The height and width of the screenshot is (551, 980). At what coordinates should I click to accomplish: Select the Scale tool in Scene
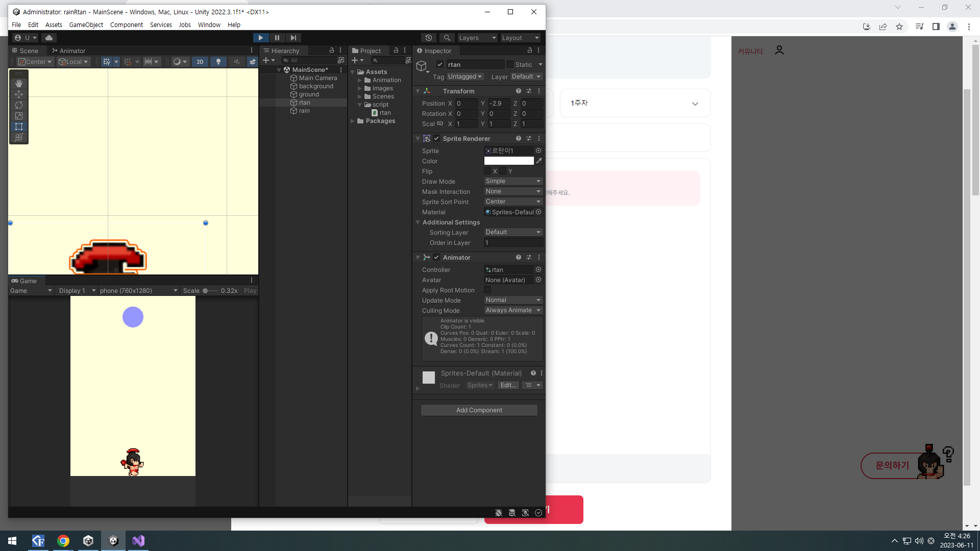[x=19, y=116]
